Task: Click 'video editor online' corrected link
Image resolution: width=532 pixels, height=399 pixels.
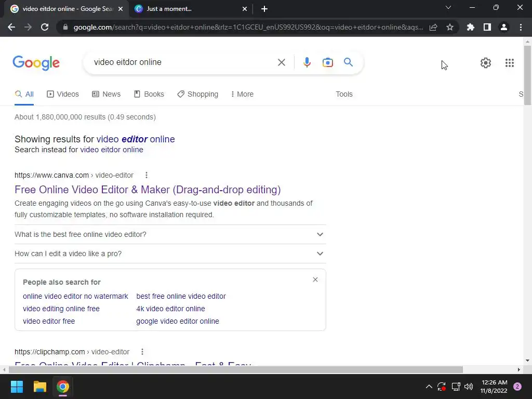Action: (x=136, y=139)
